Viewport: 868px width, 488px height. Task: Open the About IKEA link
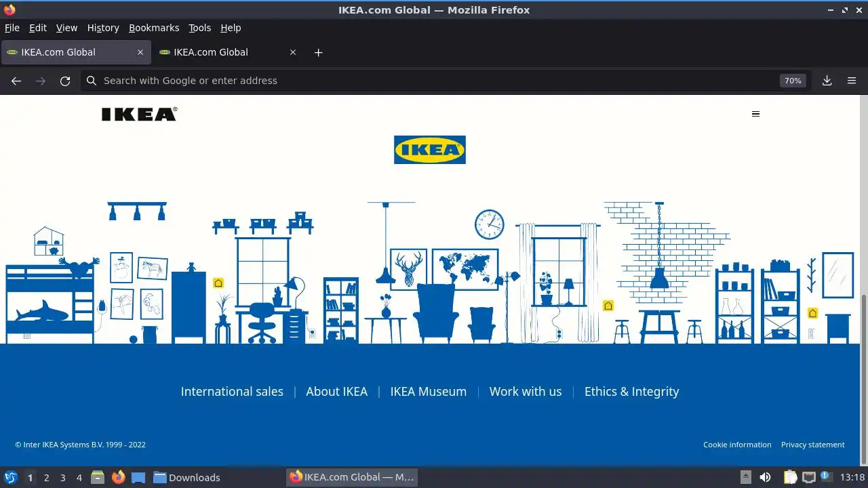click(x=336, y=392)
